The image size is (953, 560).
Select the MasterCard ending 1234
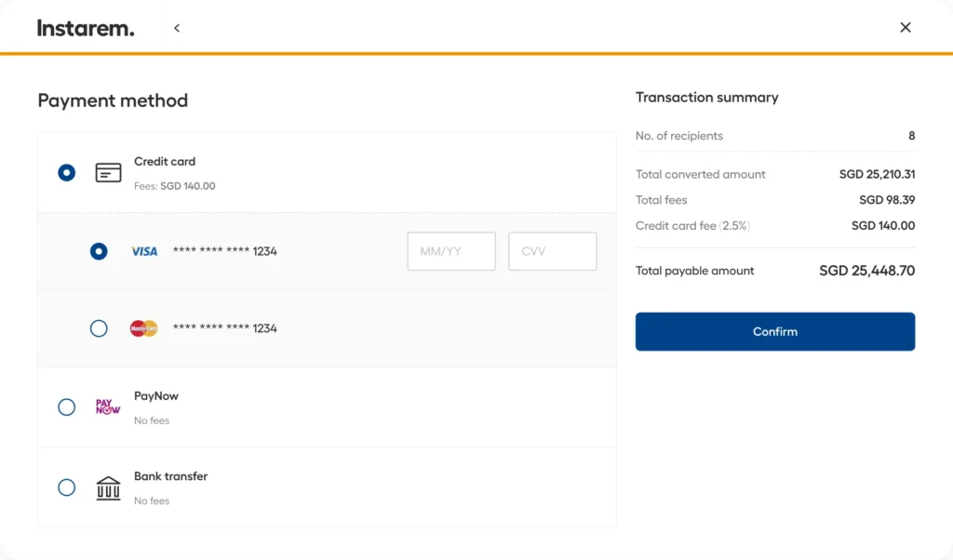[99, 327]
